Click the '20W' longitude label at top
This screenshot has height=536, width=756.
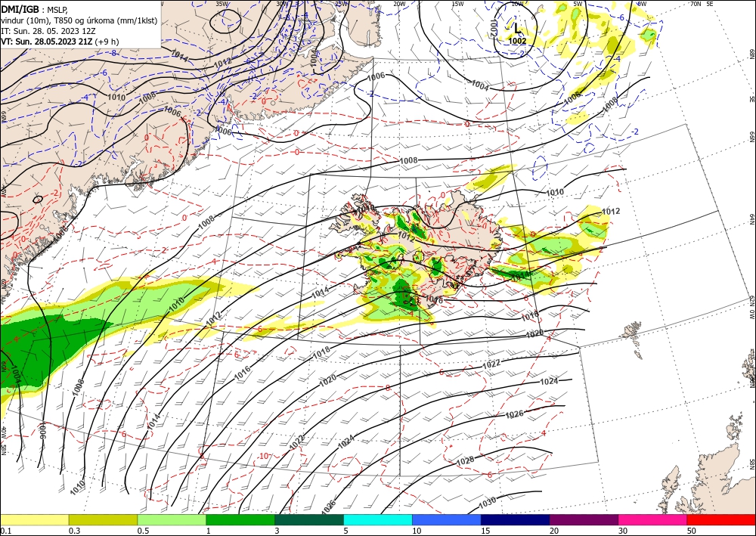point(398,3)
